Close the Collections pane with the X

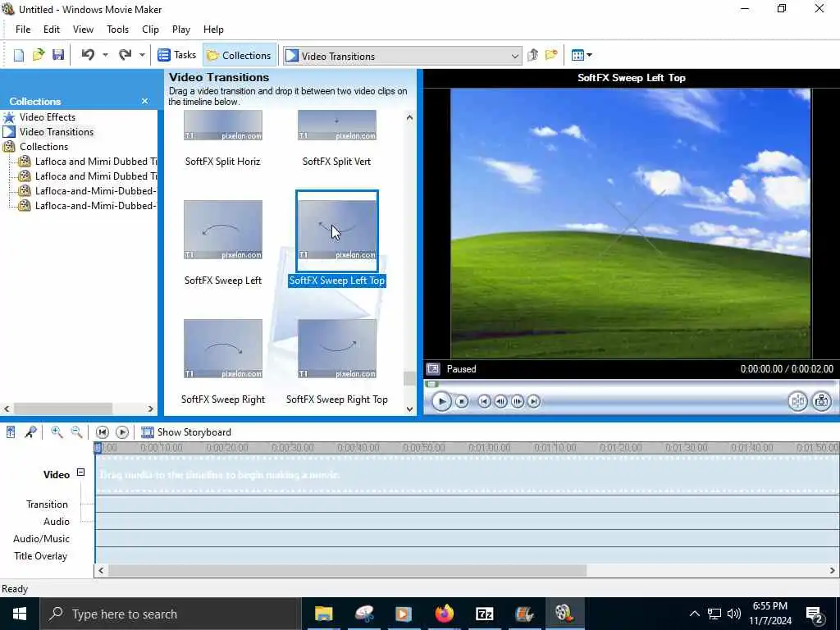[144, 101]
